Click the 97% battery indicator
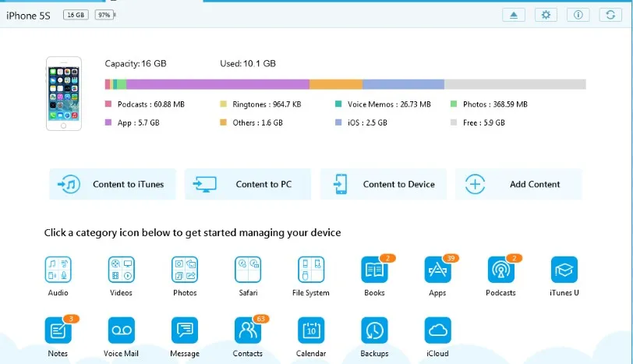 [104, 15]
